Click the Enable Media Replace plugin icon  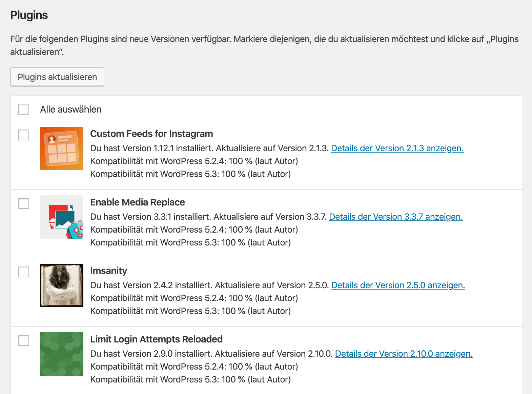click(x=62, y=217)
